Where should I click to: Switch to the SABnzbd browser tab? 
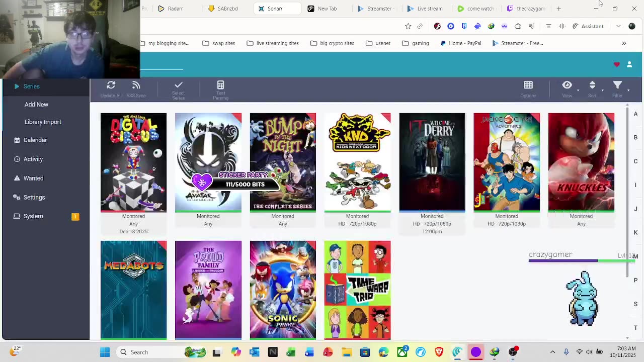223,9
